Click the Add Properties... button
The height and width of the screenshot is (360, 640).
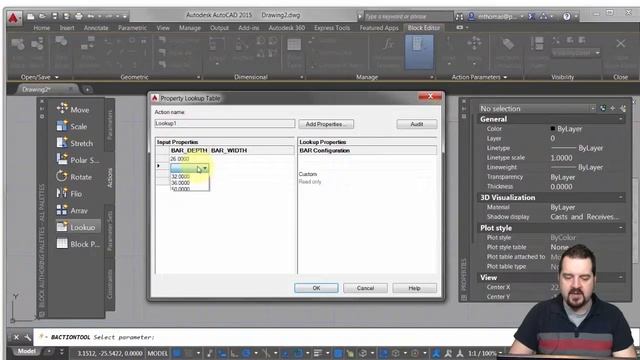coord(326,124)
